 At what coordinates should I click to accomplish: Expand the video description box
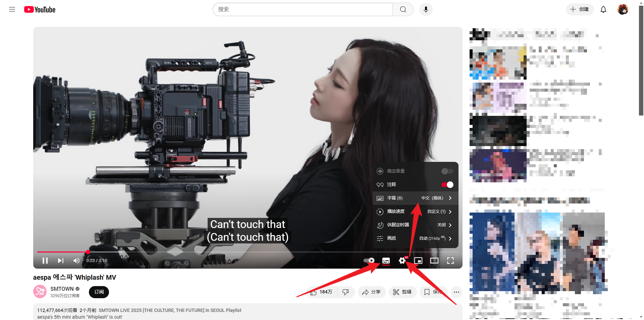tap(248, 312)
